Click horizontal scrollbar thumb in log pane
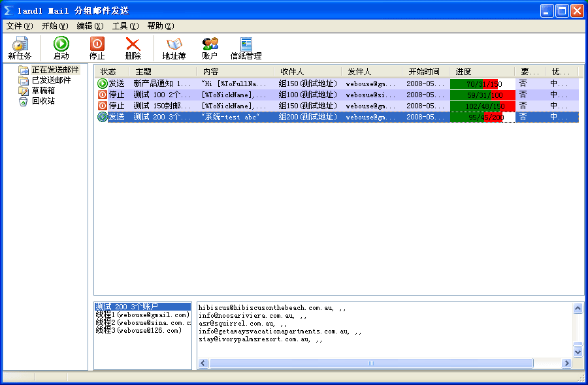Image resolution: width=588 pixels, height=385 pixels. (x=371, y=363)
